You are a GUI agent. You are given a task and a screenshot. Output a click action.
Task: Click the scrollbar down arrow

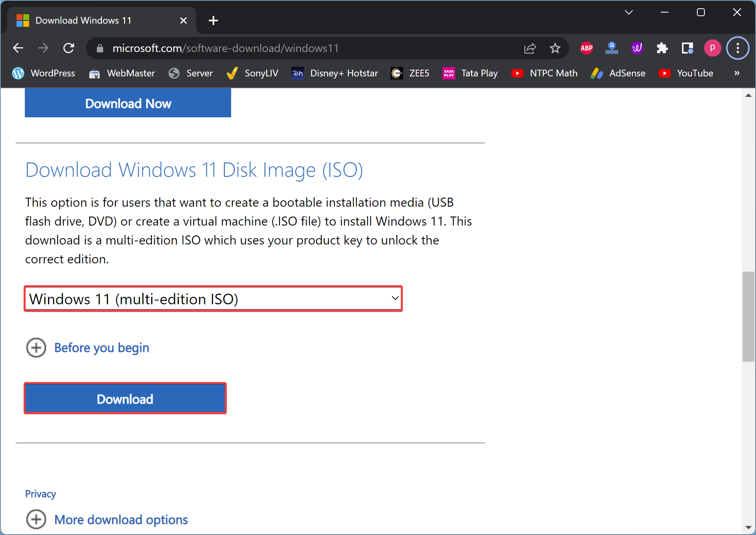tap(748, 528)
